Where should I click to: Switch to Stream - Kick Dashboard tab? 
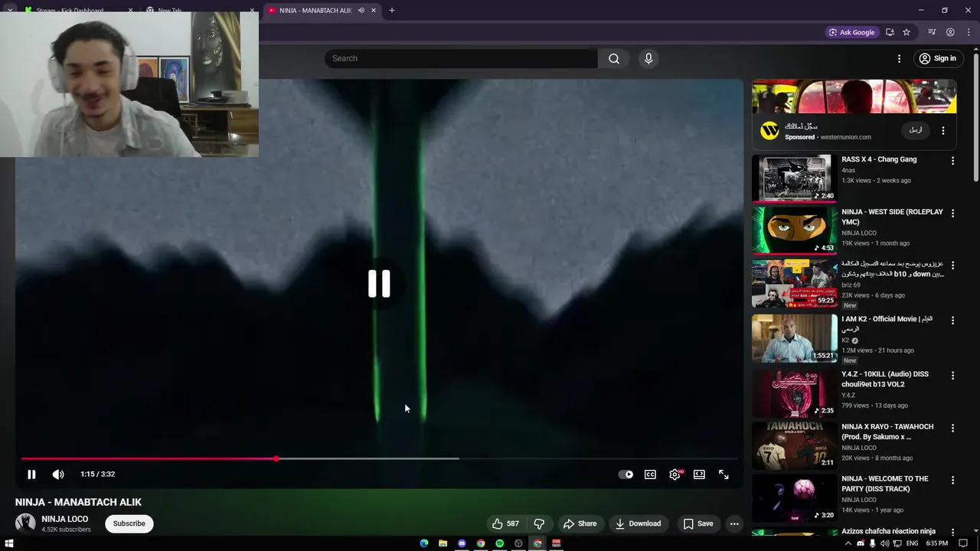pos(77,11)
